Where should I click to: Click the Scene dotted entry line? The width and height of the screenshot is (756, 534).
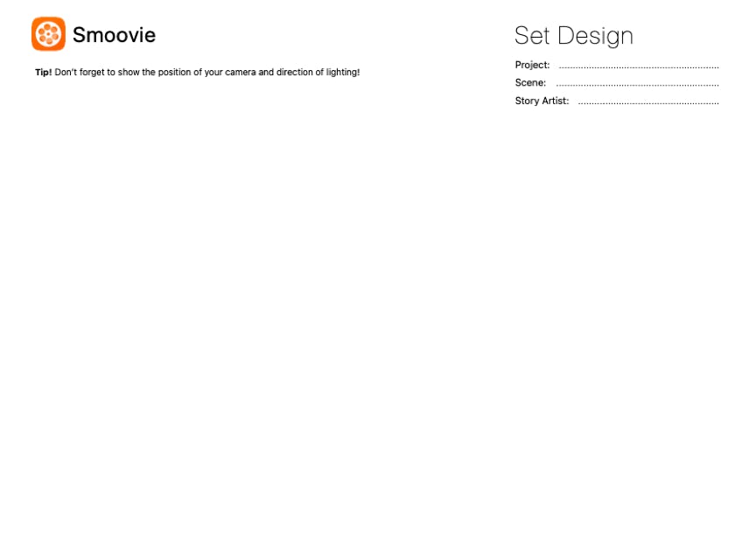click(x=637, y=84)
